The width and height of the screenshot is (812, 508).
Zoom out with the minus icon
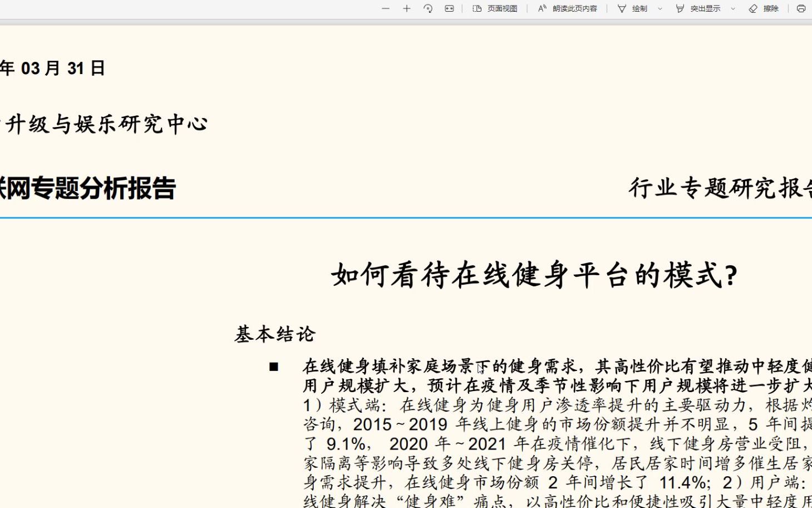[x=386, y=8]
